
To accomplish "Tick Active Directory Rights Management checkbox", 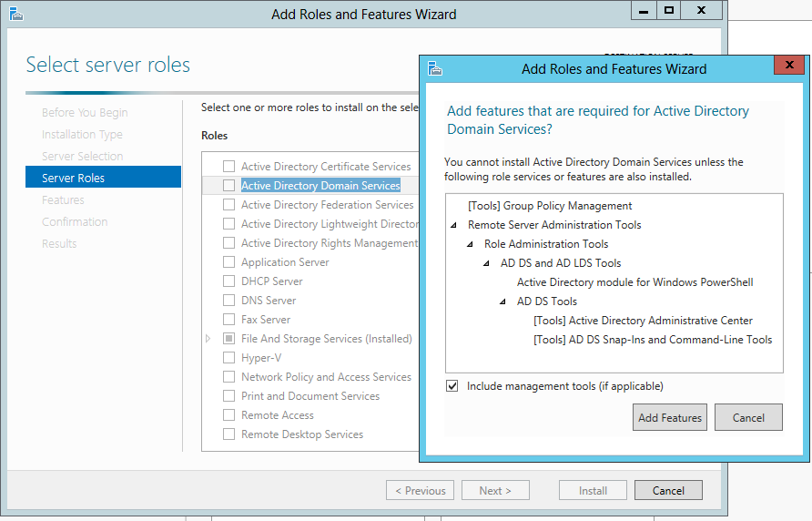I will 228,243.
